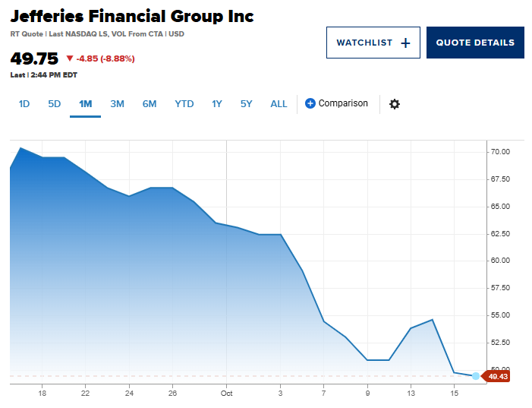The width and height of the screenshot is (532, 408).
Task: Open Quote Details button
Action: click(x=475, y=43)
